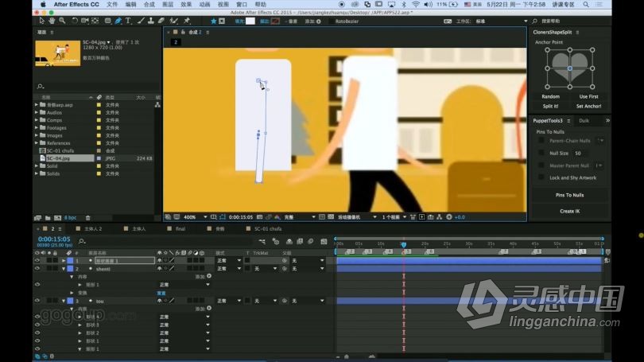644x362 pixels.
Task: Expand the Footages folder
Action: coord(37,128)
